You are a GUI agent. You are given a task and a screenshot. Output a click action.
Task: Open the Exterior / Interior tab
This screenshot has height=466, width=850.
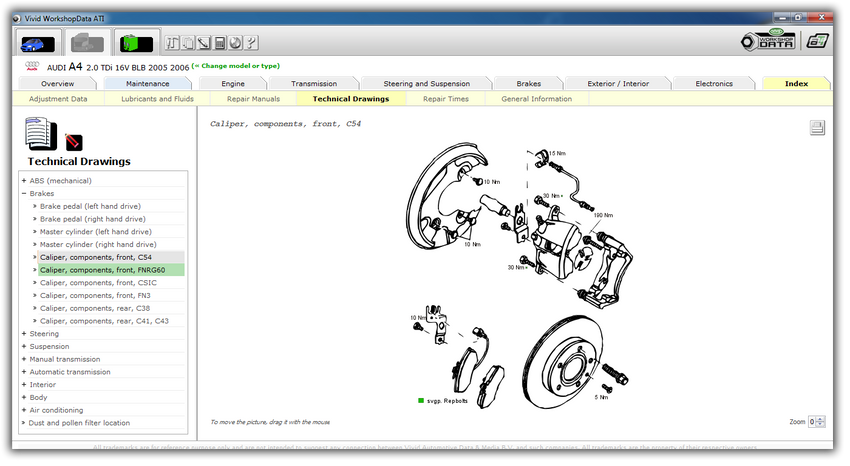618,83
